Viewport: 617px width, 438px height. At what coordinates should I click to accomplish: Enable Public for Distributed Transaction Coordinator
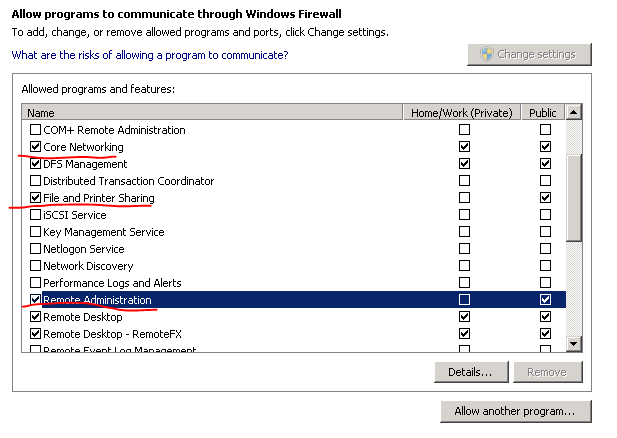[545, 181]
